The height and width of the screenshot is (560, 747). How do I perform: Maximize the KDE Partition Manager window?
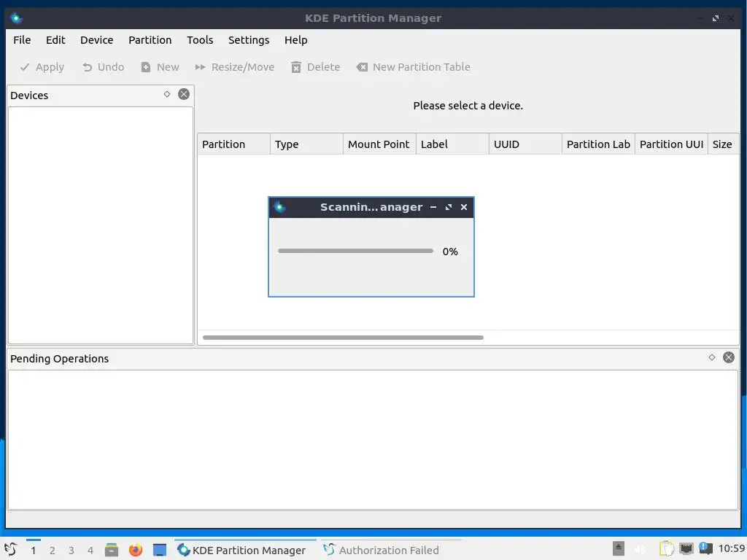(716, 18)
